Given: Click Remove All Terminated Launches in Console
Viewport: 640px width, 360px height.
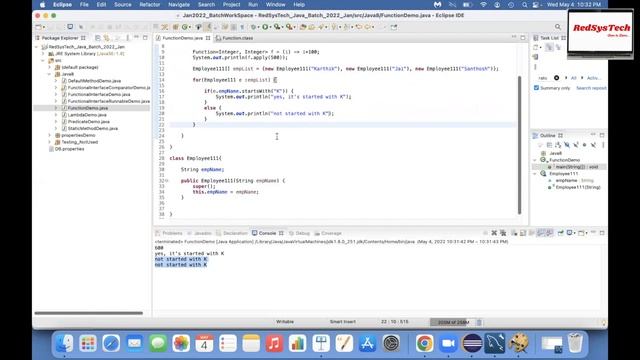Looking at the screenshot, I should [503, 233].
